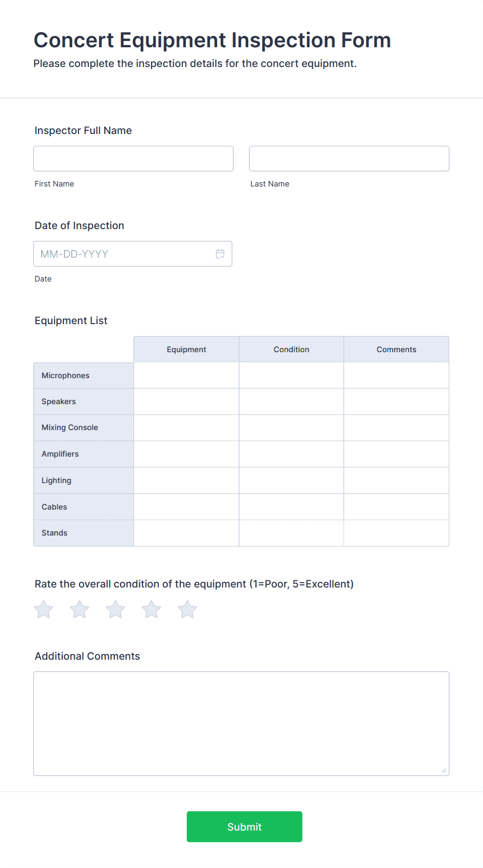Choose the third rating star
This screenshot has width=483, height=868.
(115, 609)
